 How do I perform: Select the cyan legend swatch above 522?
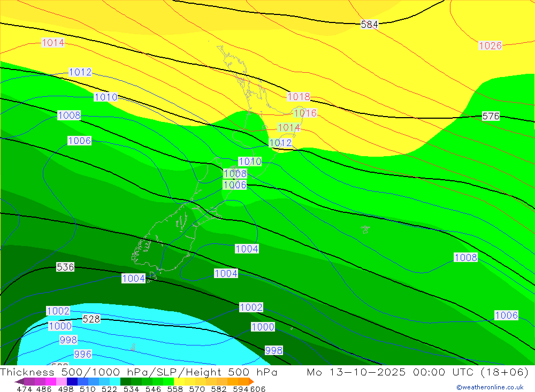115,381
